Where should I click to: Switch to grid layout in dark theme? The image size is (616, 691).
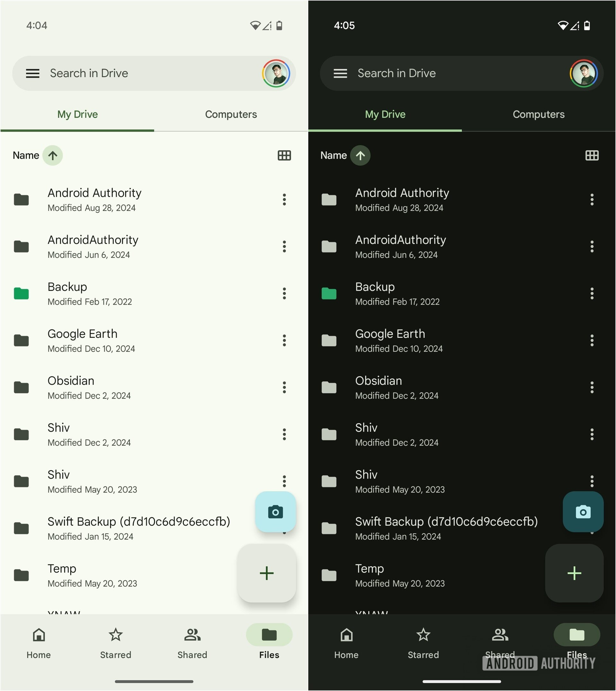pos(592,155)
